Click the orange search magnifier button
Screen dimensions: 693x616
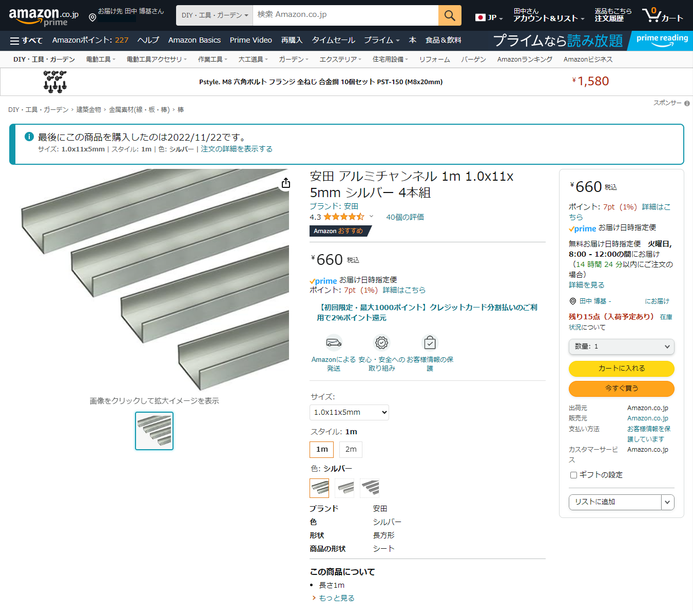pyautogui.click(x=450, y=15)
